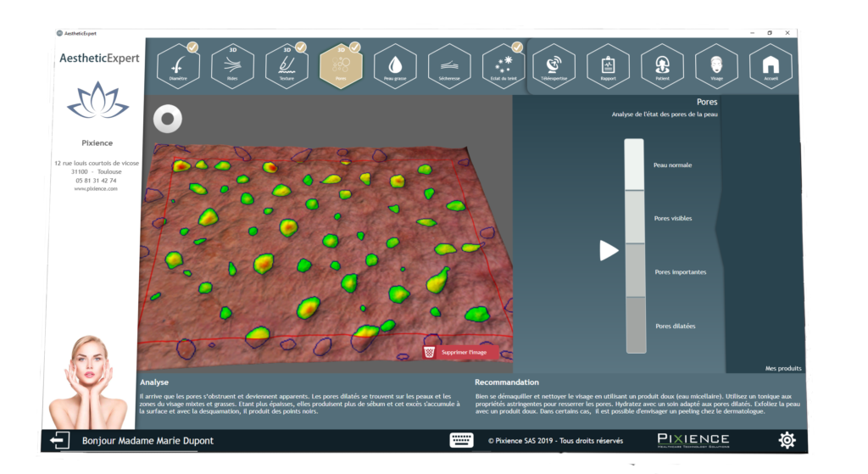868x474 pixels.
Task: Click 'Analyse de l'état des pores' subtitle
Action: [x=665, y=114]
